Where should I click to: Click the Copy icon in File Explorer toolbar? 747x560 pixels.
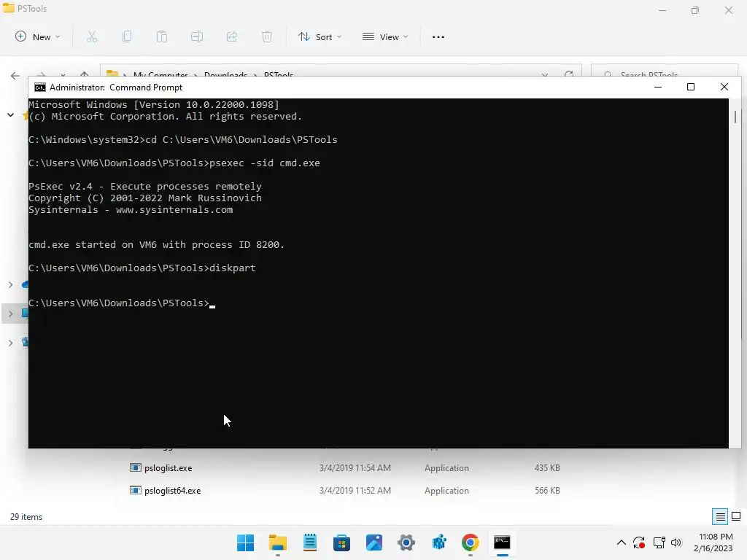127,36
